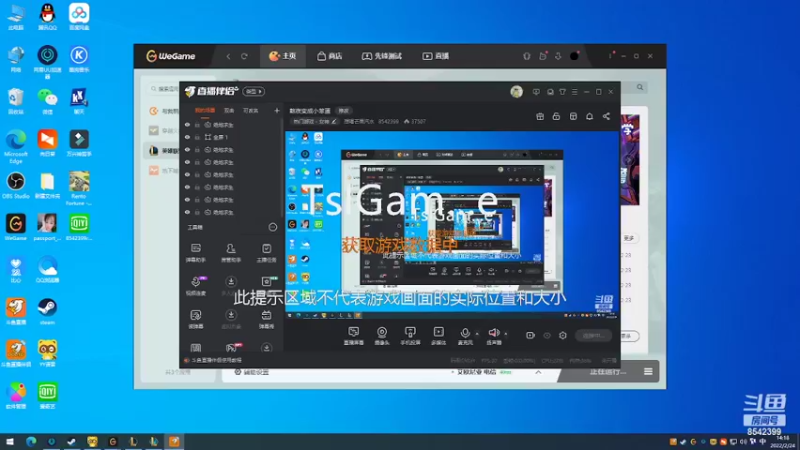Screen dimensions: 800x450
Task: Click the start live button in streaming toolbar
Action: point(593,336)
